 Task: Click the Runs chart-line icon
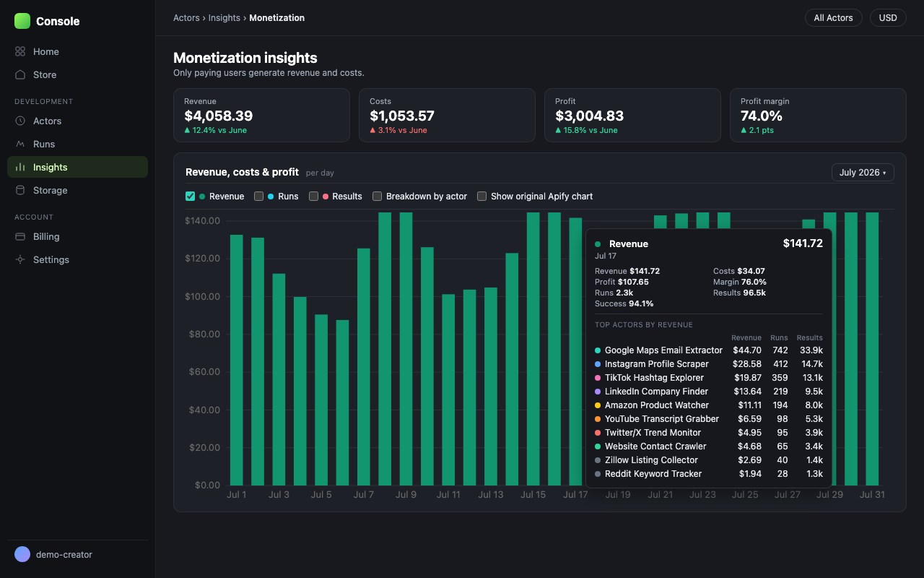20,144
